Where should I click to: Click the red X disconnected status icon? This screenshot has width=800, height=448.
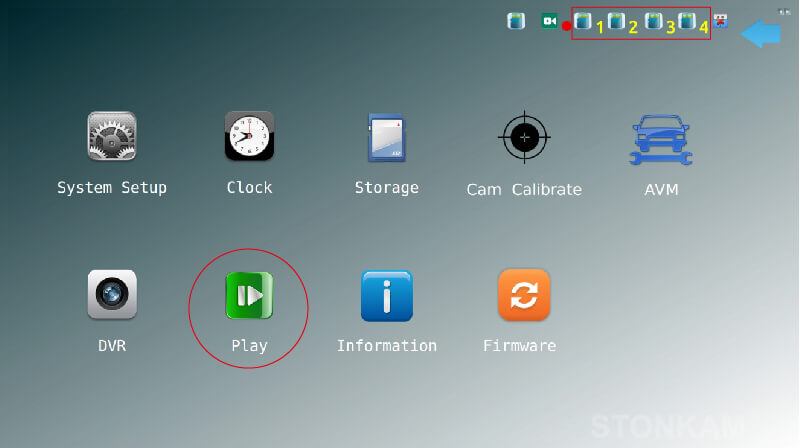click(720, 21)
